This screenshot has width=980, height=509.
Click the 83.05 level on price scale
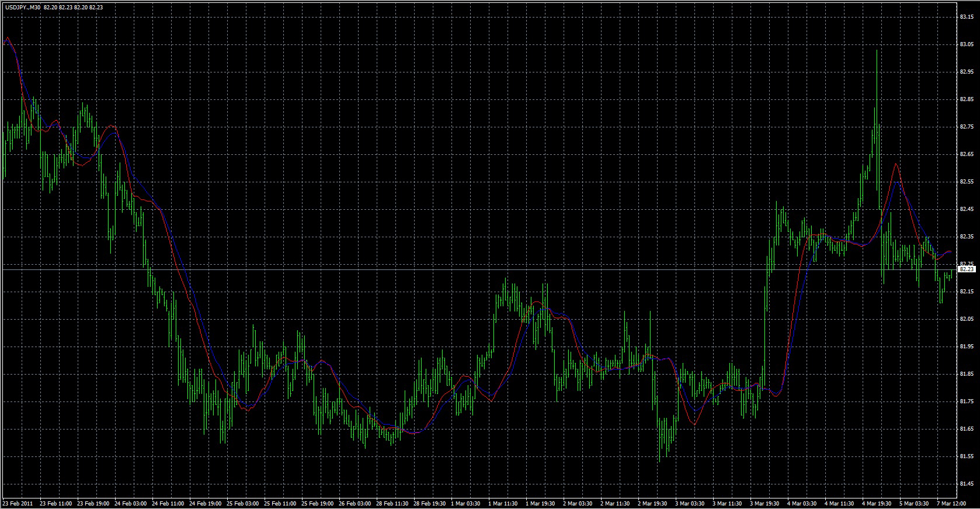tap(966, 44)
